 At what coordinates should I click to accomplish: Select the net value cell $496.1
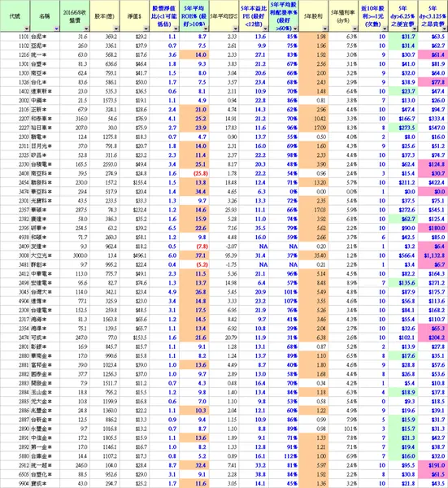[x=134, y=255]
